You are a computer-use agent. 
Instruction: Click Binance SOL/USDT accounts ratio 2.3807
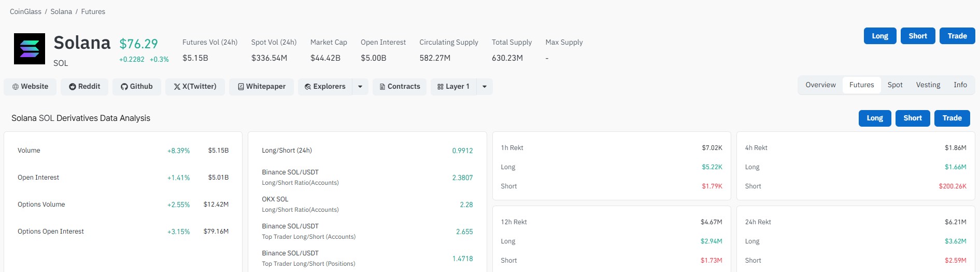click(x=462, y=178)
